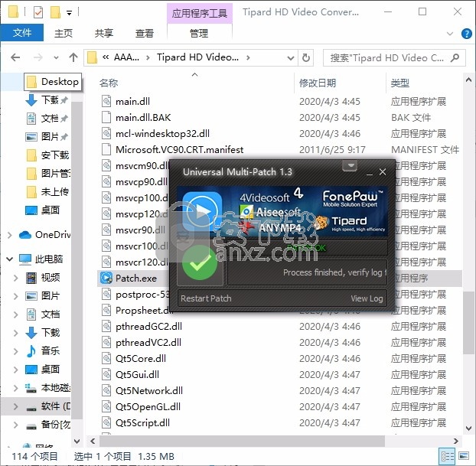Switch to 查看 ribbon tab
The image size is (476, 466).
point(144,33)
